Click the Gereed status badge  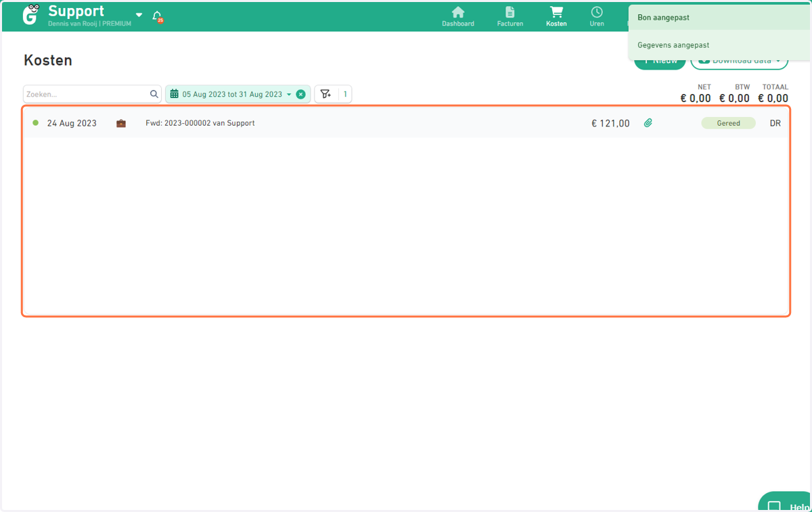coord(728,123)
